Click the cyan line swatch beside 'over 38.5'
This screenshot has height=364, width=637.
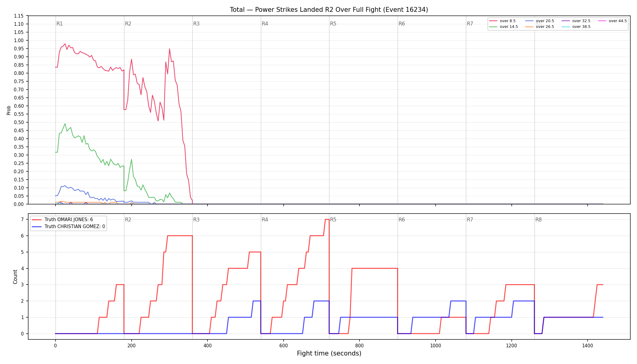coord(566,27)
